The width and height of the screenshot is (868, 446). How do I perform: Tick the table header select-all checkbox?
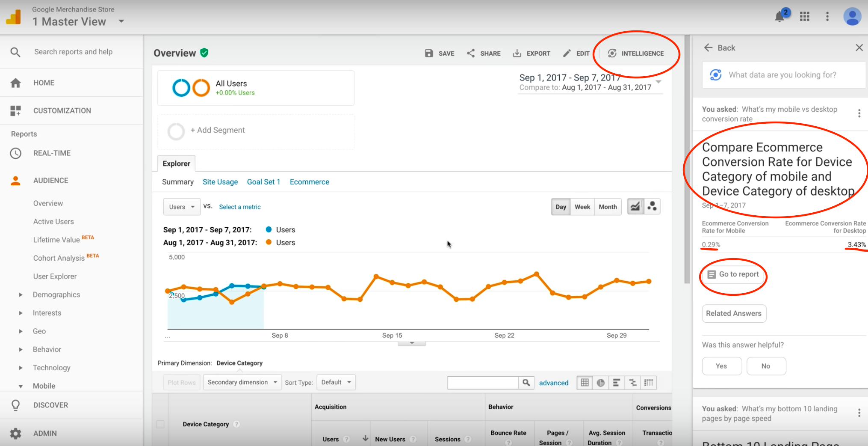160,424
